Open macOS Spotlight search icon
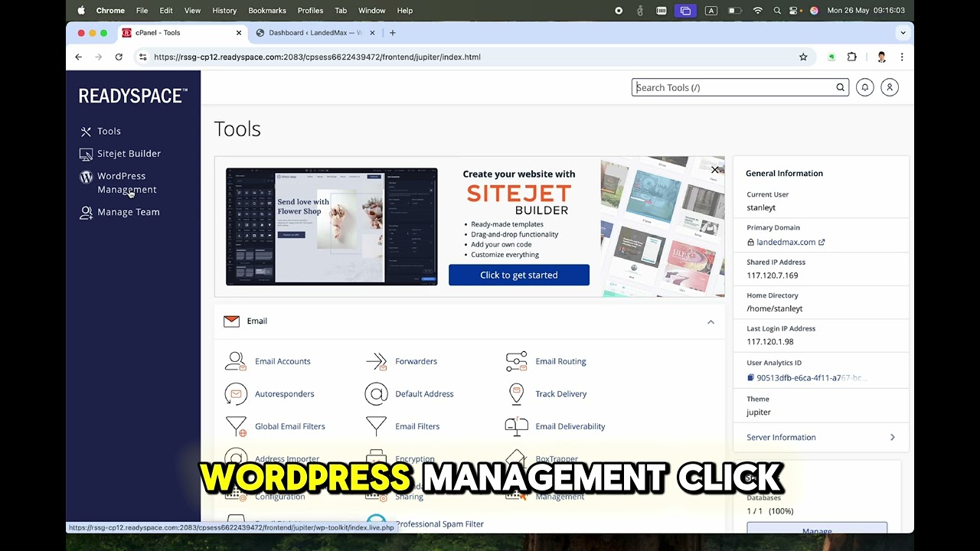This screenshot has width=980, height=551. tap(777, 11)
